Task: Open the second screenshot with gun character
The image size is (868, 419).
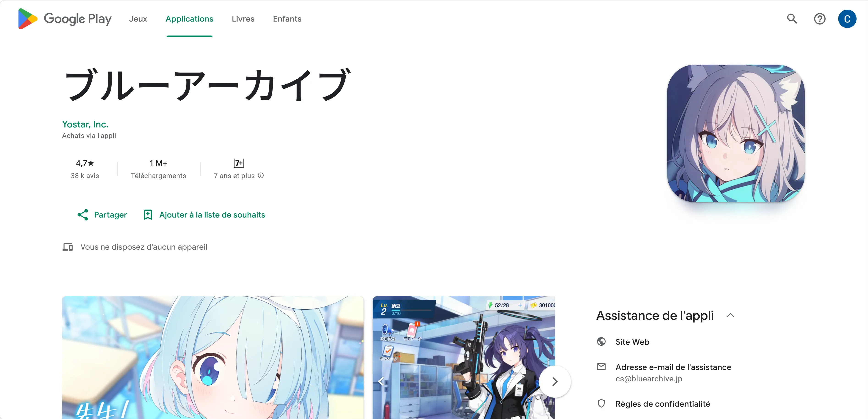Action: [x=464, y=358]
